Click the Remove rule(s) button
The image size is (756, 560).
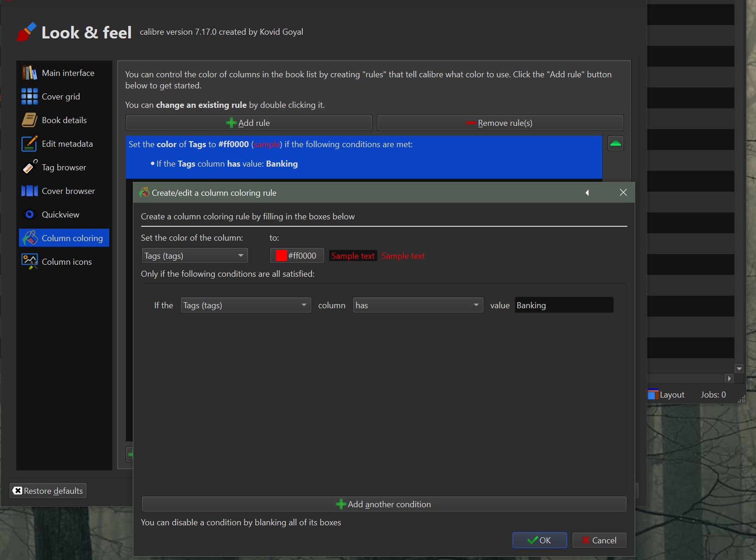point(500,123)
